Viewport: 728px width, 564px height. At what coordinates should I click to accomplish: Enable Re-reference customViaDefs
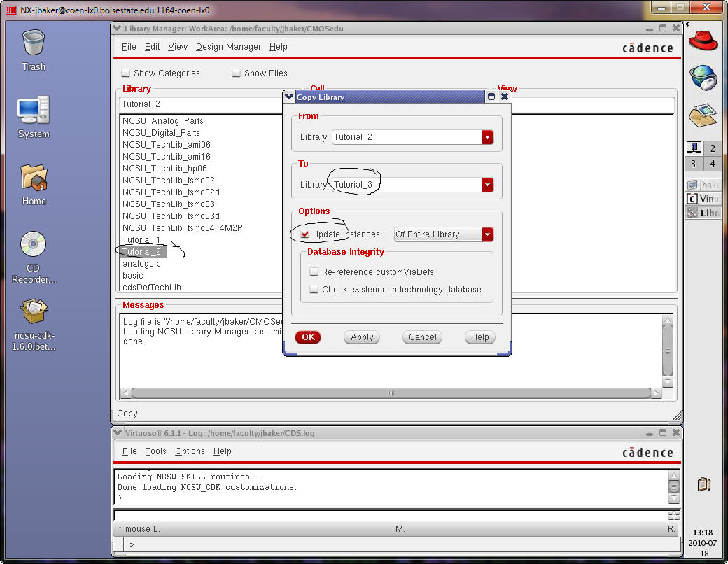tap(314, 272)
